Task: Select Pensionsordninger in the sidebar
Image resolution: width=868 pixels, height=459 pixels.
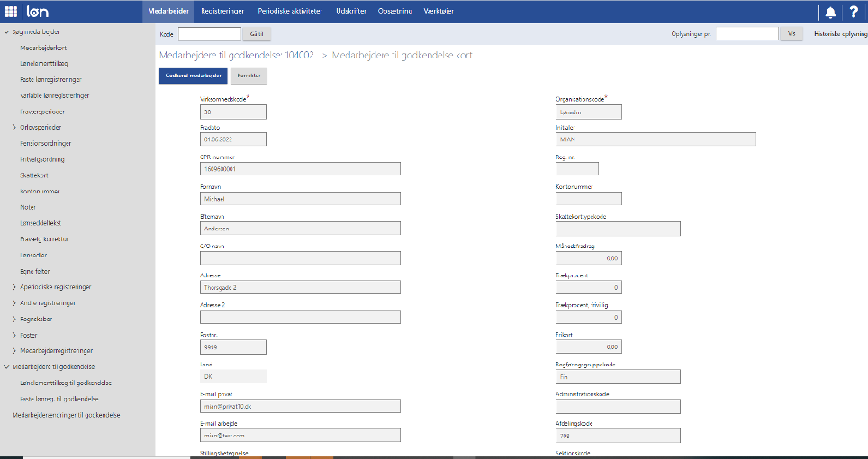Action: pyautogui.click(x=45, y=144)
